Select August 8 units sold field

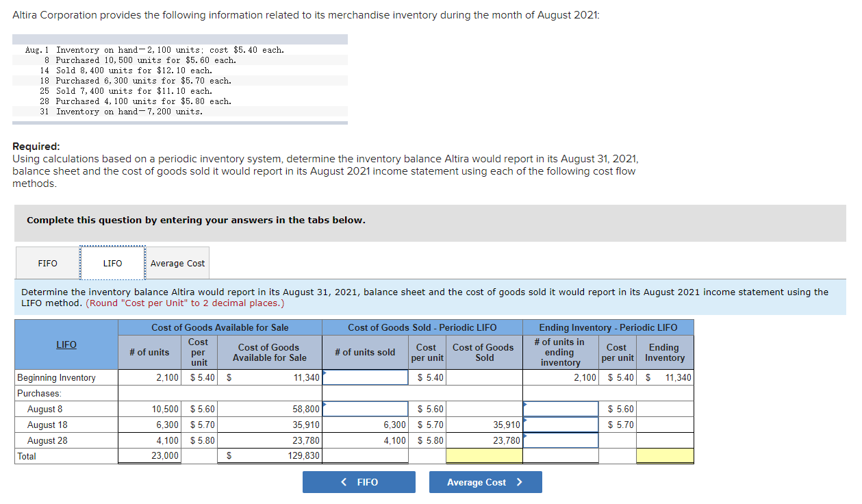pyautogui.click(x=364, y=409)
